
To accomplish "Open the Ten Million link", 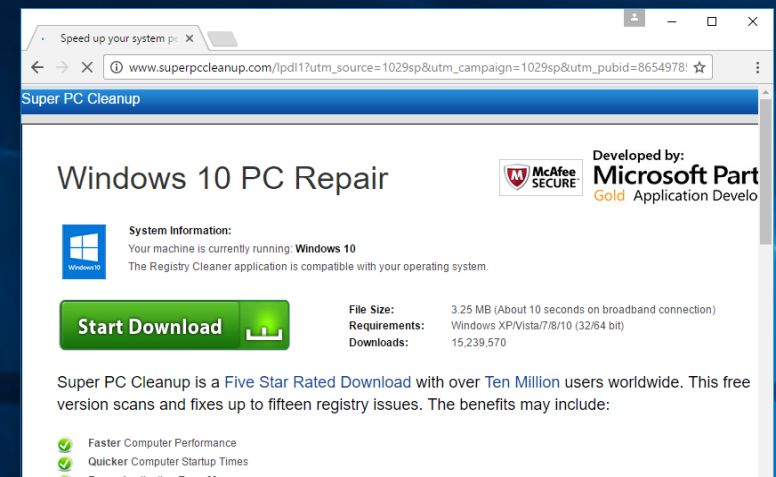I will click(x=522, y=382).
